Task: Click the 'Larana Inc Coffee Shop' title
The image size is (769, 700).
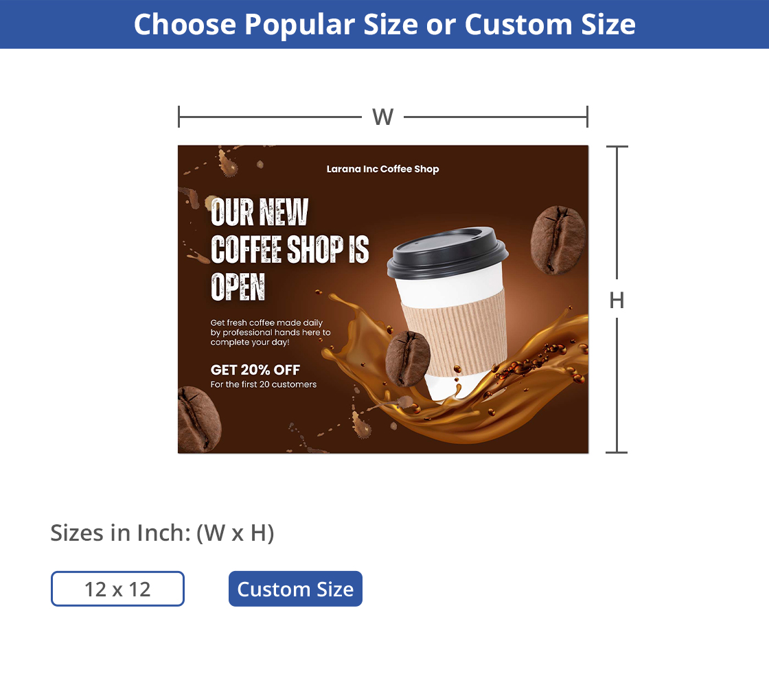Action: tap(382, 169)
